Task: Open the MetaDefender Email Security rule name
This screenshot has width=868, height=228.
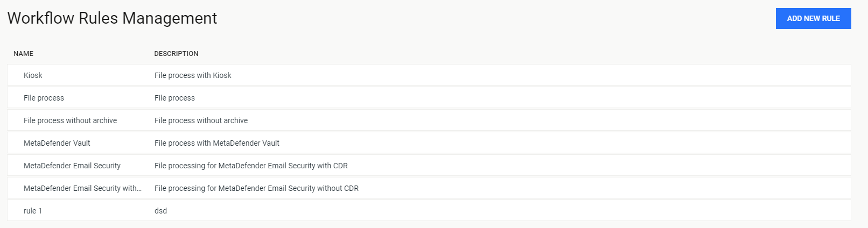Action: [72, 166]
